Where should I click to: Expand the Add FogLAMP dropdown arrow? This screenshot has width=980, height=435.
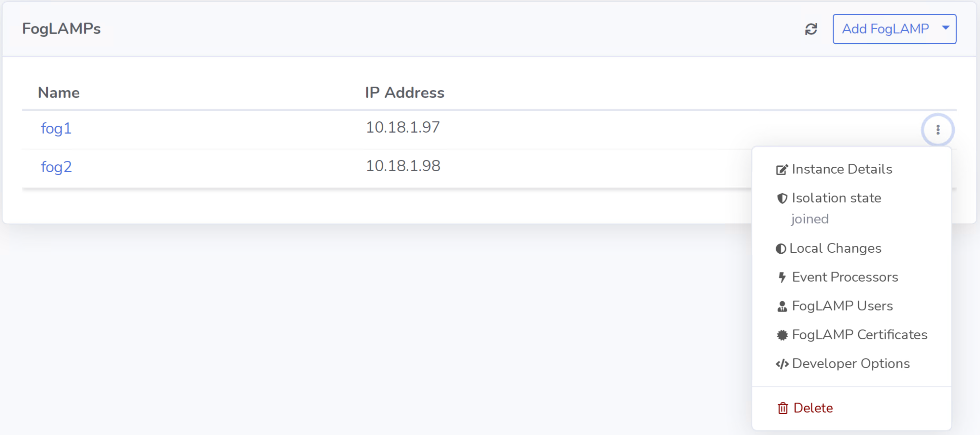(946, 28)
